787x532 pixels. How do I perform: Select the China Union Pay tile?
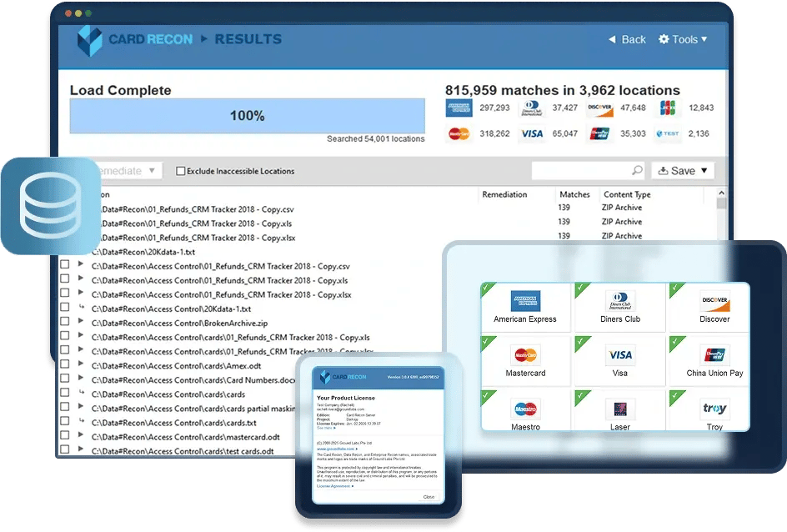point(714,362)
